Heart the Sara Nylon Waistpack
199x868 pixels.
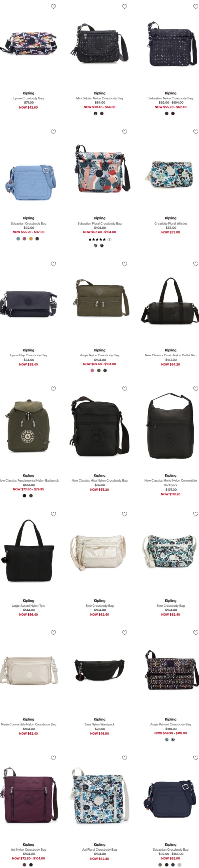(125, 632)
